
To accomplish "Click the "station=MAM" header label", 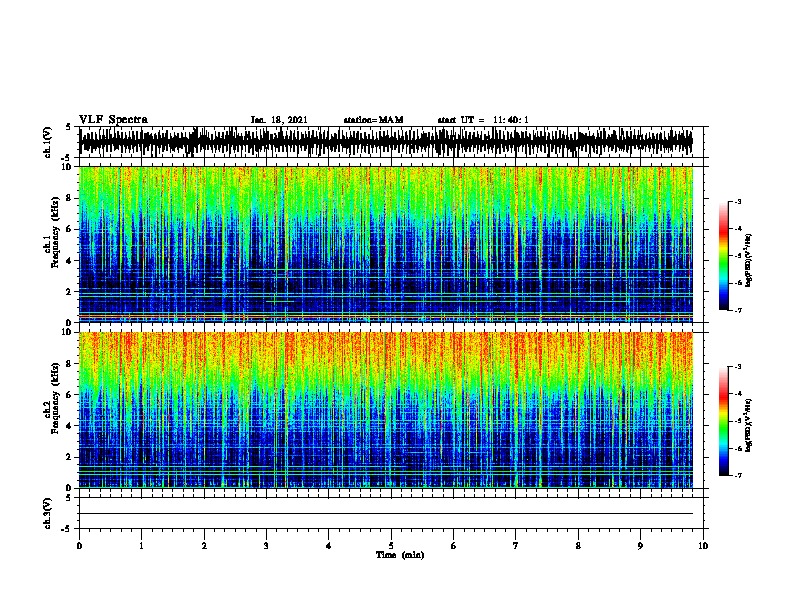I will pos(373,120).
